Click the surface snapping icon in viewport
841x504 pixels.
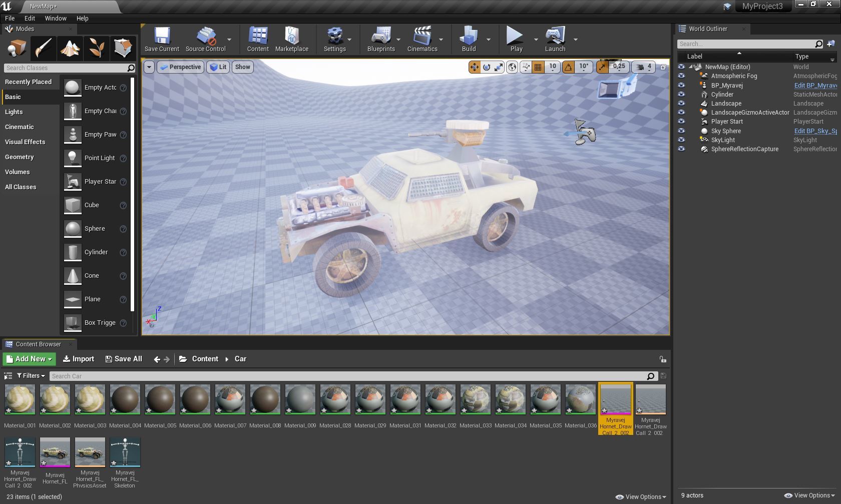[526, 67]
